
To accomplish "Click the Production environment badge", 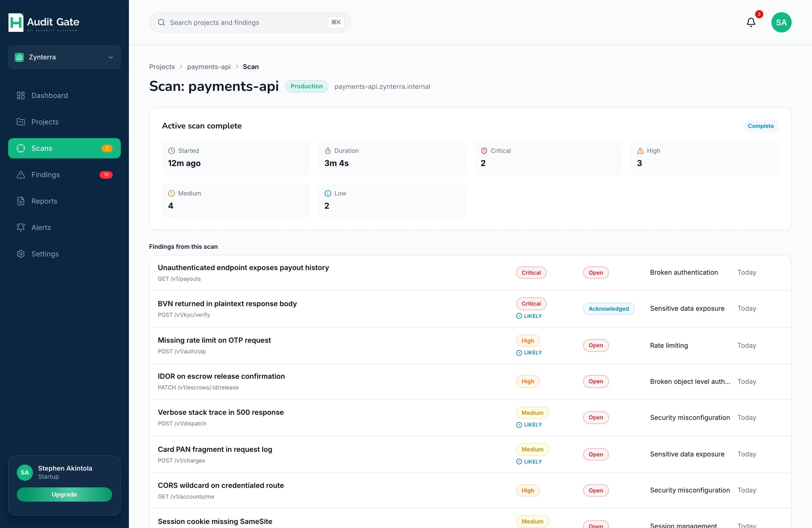I will click(307, 86).
